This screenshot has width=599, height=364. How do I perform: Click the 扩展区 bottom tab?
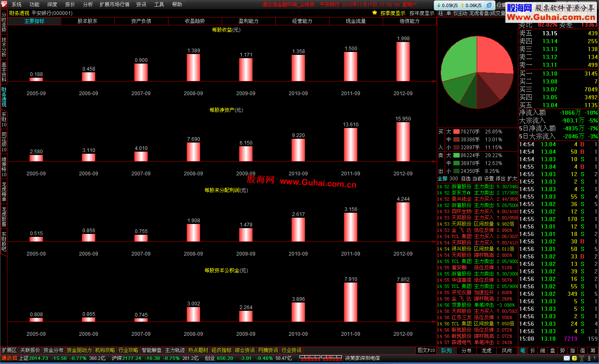[9, 350]
